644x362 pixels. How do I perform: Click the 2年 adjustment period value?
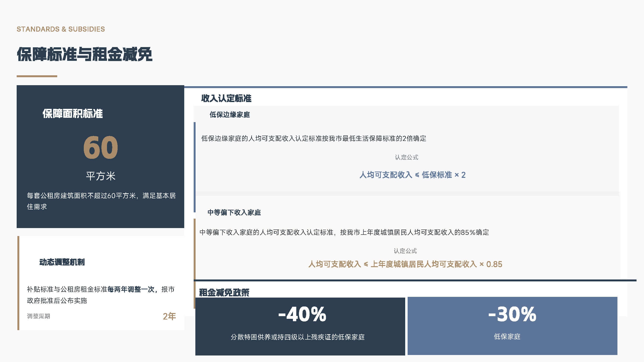(169, 316)
